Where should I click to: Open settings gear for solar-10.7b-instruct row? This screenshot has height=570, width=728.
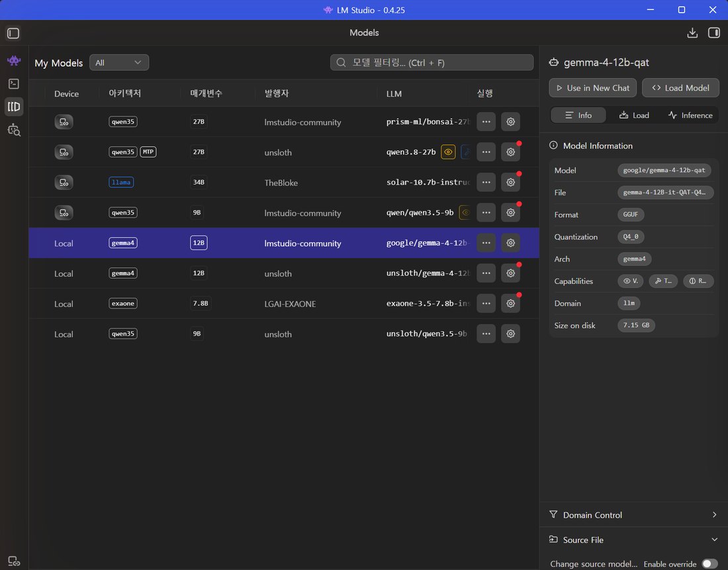(510, 182)
